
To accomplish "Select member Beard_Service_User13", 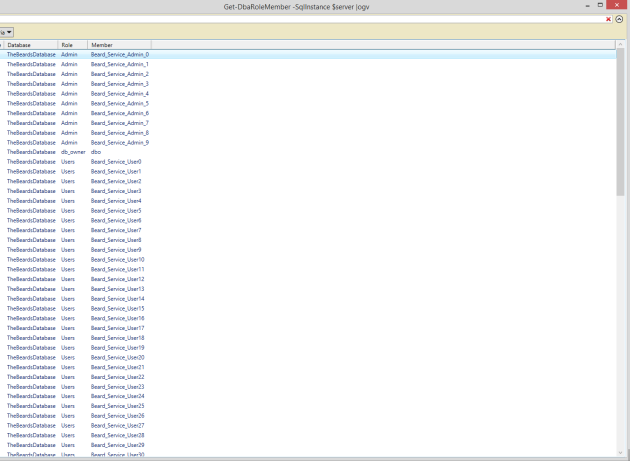I will point(118,289).
